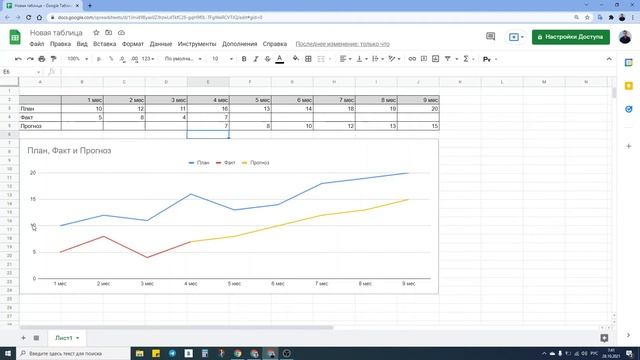
Task: Open the comment history icon
Action: (491, 37)
